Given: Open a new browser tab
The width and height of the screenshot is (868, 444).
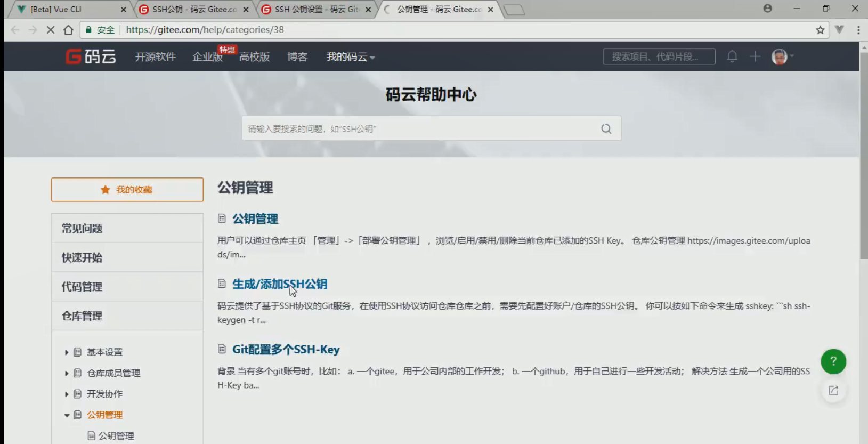Looking at the screenshot, I should tap(514, 10).
